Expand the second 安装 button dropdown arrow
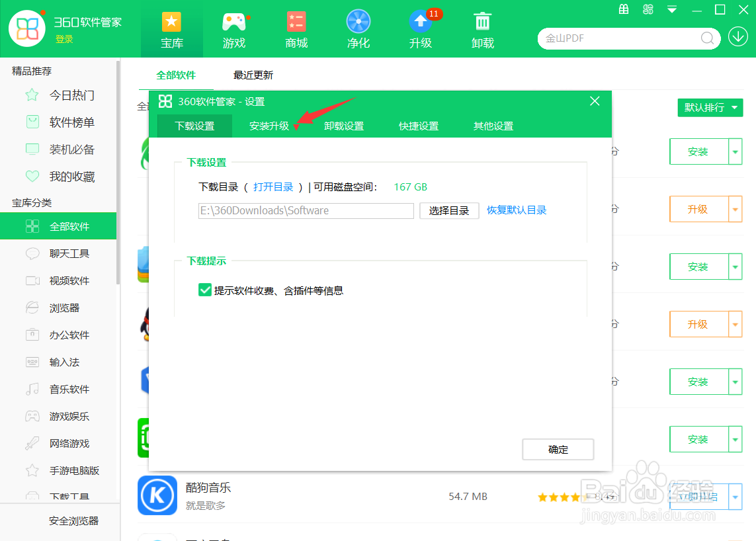 [x=735, y=267]
